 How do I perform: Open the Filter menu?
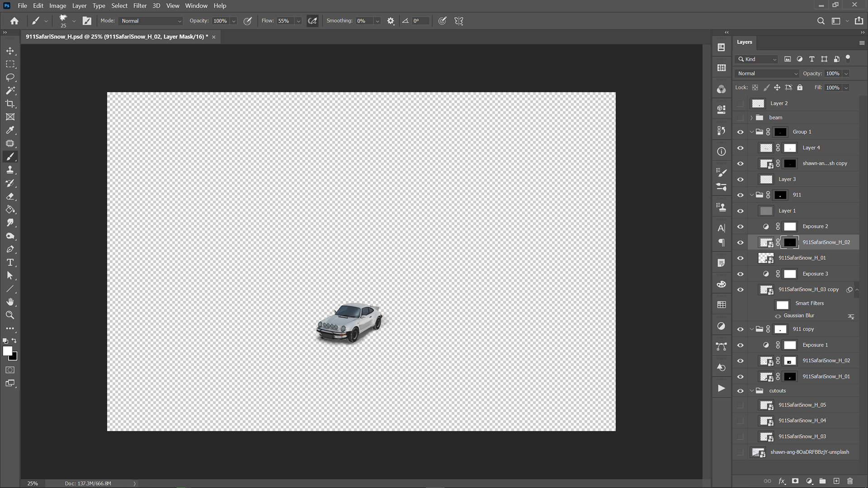[x=140, y=6]
